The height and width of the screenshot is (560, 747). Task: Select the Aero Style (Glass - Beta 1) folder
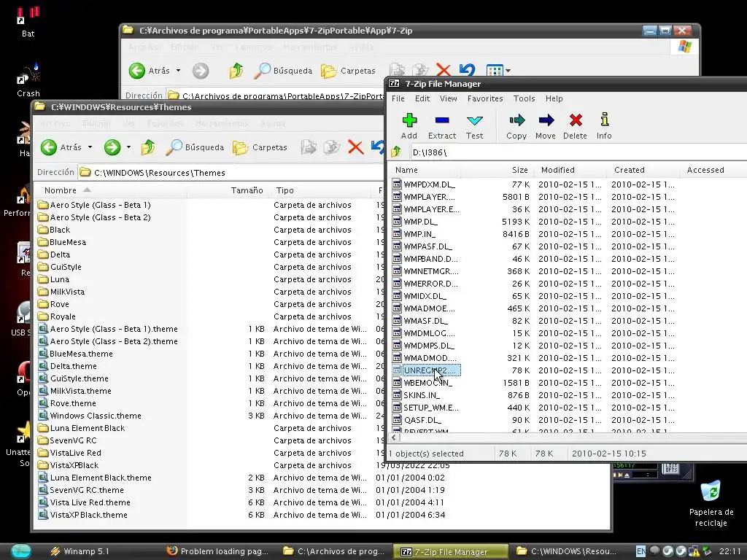[95, 205]
